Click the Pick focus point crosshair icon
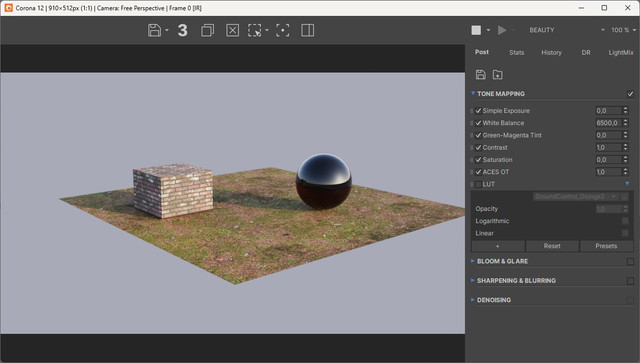The width and height of the screenshot is (640, 363). pos(282,30)
